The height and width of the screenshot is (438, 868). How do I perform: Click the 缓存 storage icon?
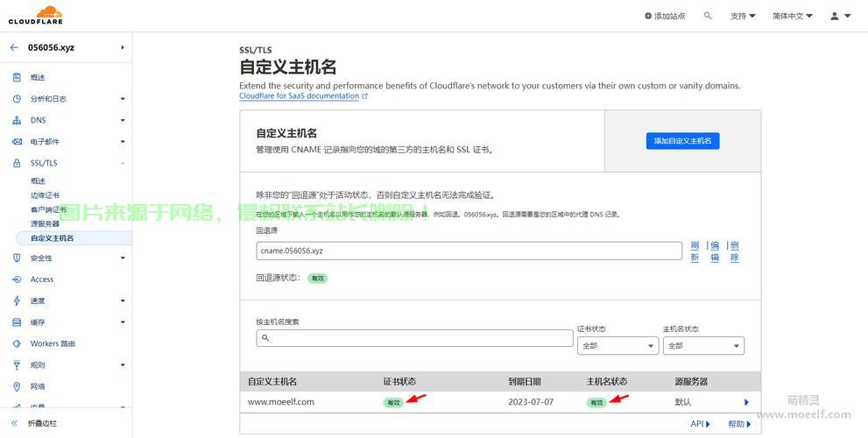(17, 322)
